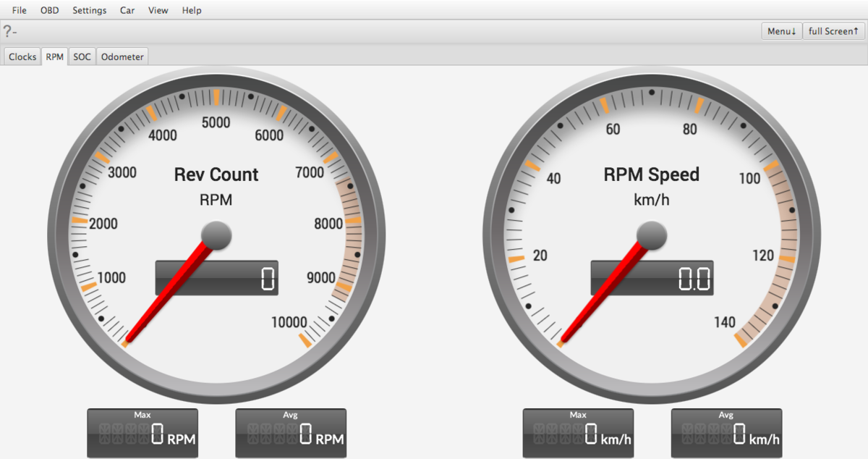Image resolution: width=868 pixels, height=459 pixels.
Task: Click the Max RPM display
Action: click(142, 433)
